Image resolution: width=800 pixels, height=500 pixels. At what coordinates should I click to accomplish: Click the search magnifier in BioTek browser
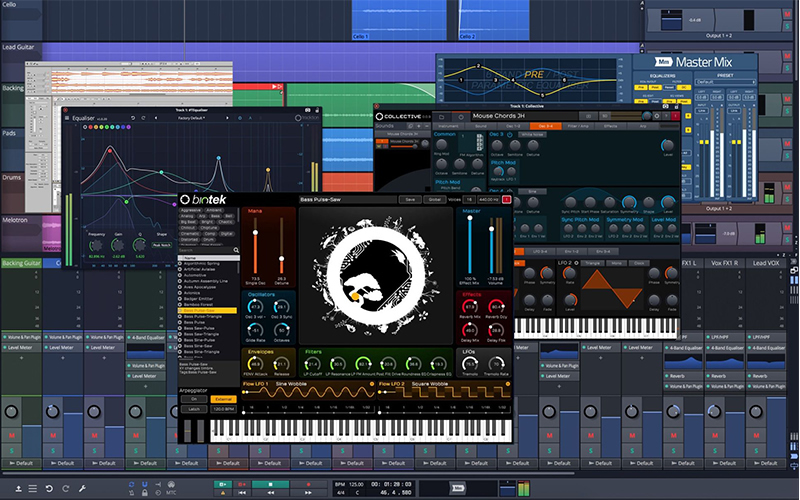(x=236, y=251)
